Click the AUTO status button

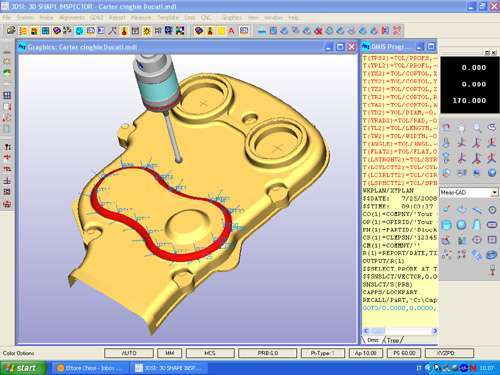[x=129, y=353]
